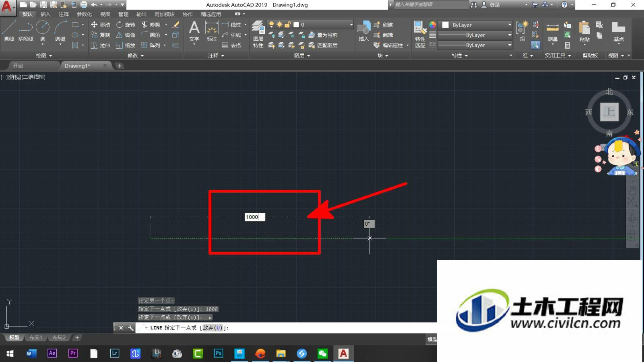Select the 标注 (Dimension) tool
Screen dimensions: 644x362
(212, 31)
